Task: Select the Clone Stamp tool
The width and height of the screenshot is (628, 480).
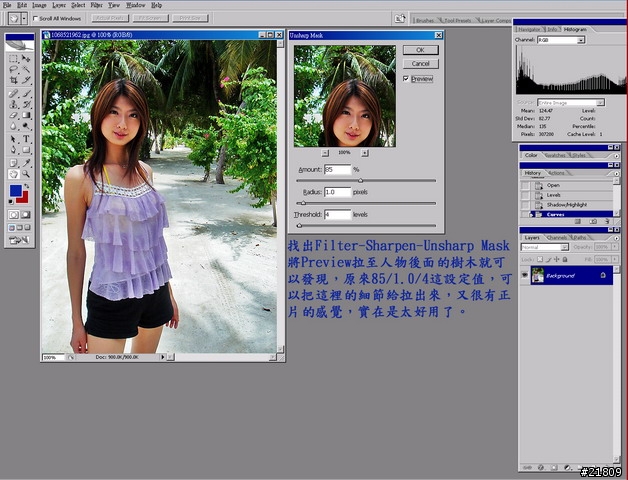Action: click(x=13, y=105)
